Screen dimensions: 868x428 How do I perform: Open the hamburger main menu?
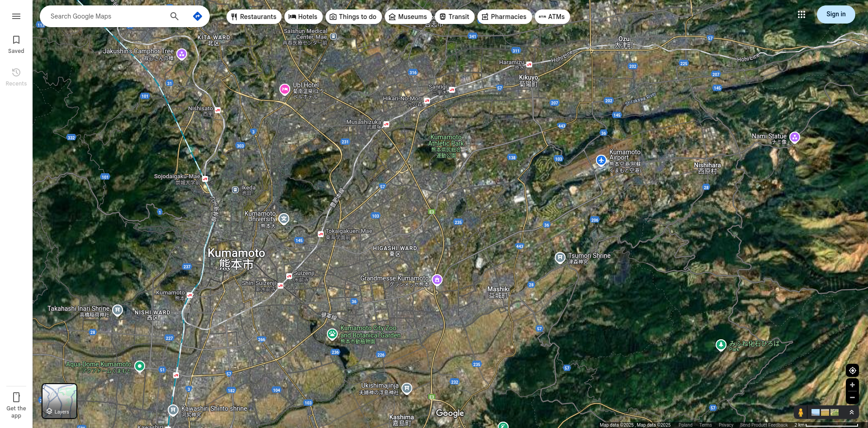16,16
